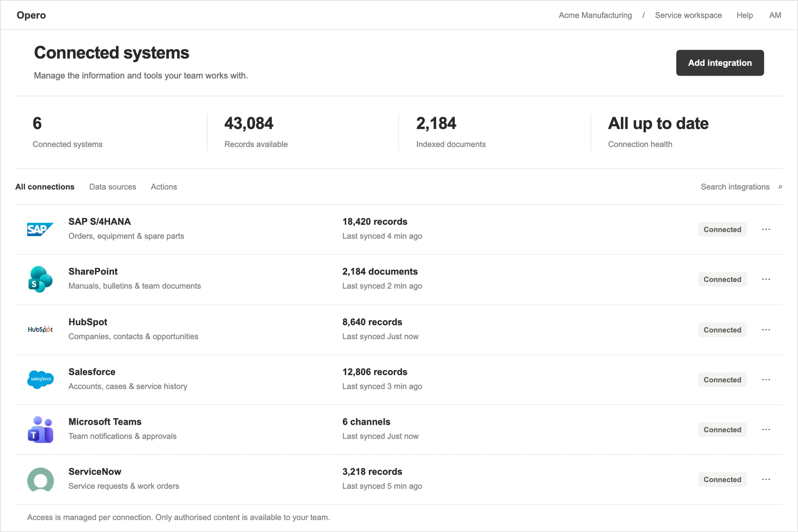Image resolution: width=798 pixels, height=532 pixels.
Task: Click the 12,806 records value
Action: pos(375,372)
